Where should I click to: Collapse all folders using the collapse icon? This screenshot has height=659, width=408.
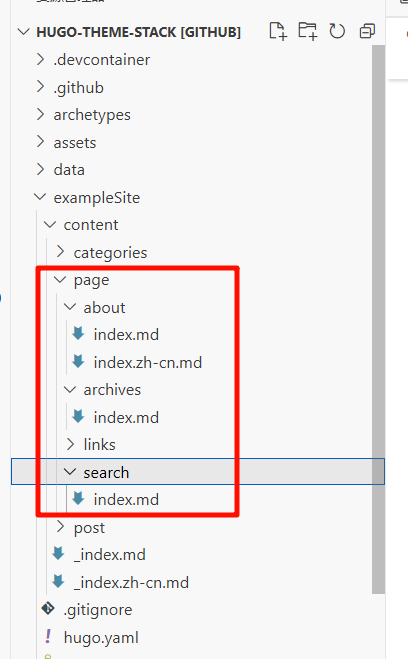(x=367, y=32)
